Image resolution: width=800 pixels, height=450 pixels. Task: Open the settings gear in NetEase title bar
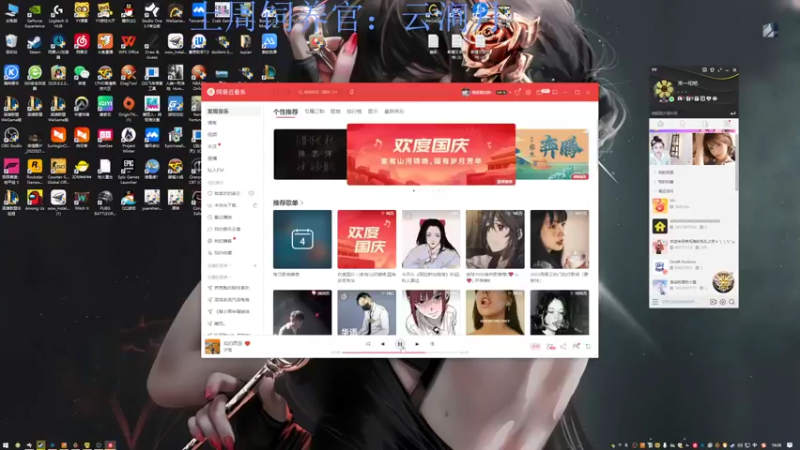click(x=529, y=92)
